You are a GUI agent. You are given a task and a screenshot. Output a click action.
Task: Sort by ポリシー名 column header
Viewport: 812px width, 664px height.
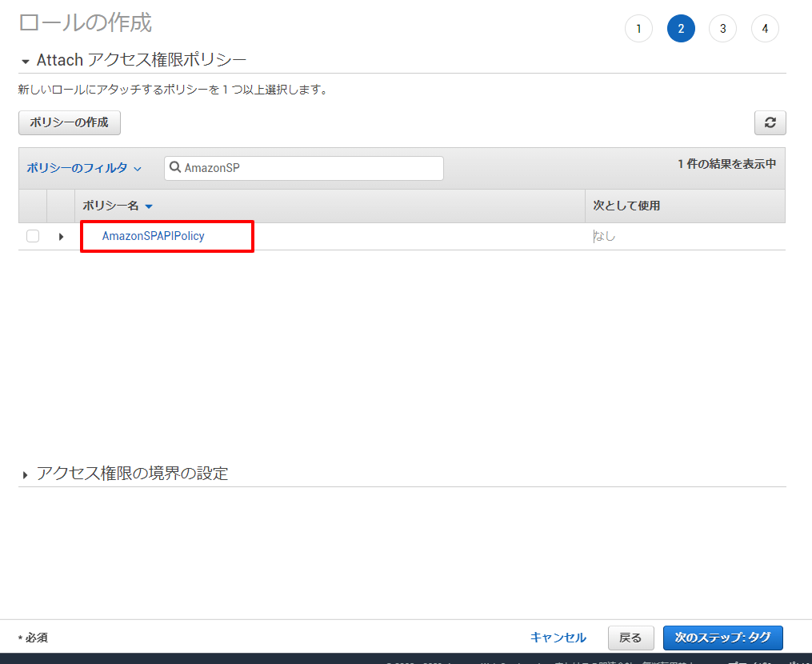click(x=118, y=206)
